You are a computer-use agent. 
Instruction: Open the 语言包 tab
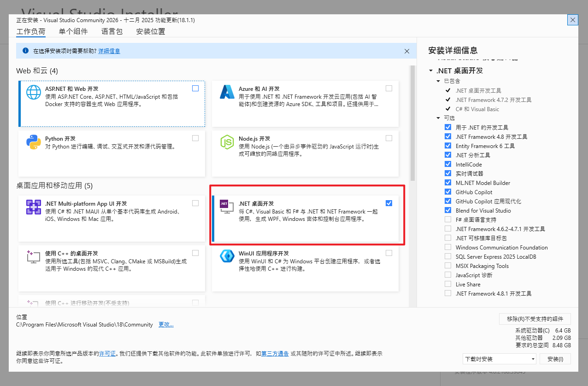pyautogui.click(x=112, y=31)
